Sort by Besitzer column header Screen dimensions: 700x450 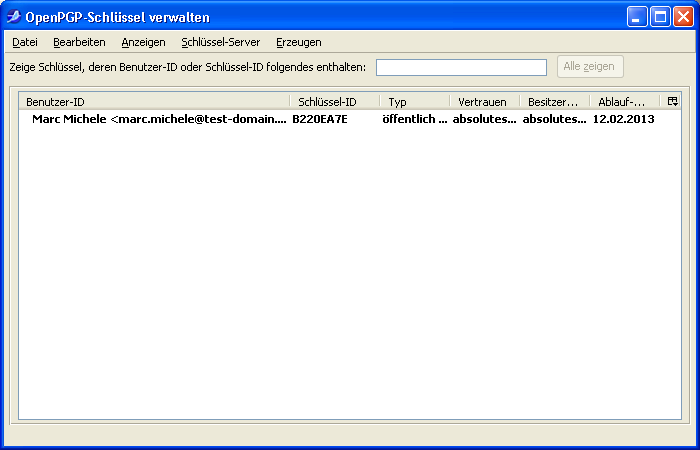555,102
